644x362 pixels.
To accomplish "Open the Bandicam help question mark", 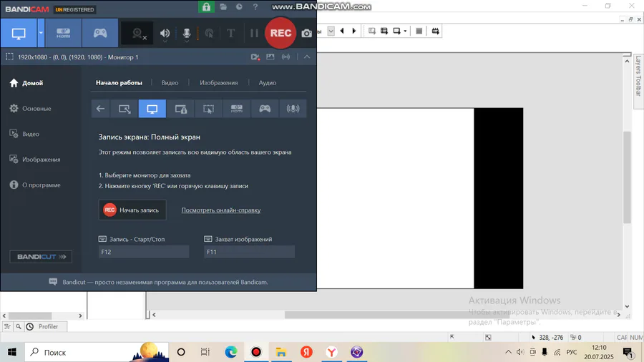I will (255, 7).
